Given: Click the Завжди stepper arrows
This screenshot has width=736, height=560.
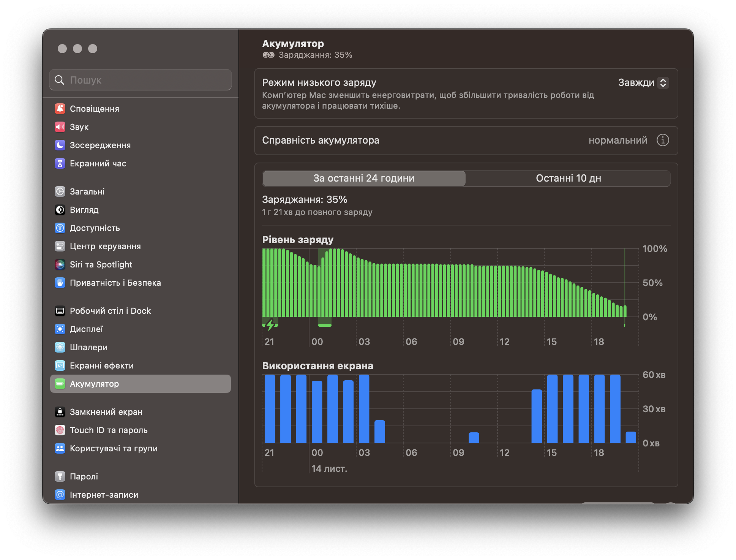Looking at the screenshot, I should [x=663, y=82].
